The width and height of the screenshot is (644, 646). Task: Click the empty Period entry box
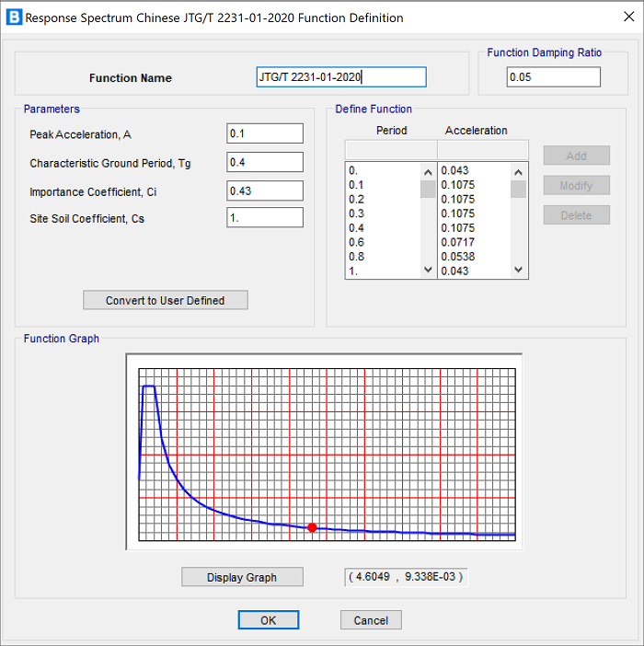[x=391, y=150]
